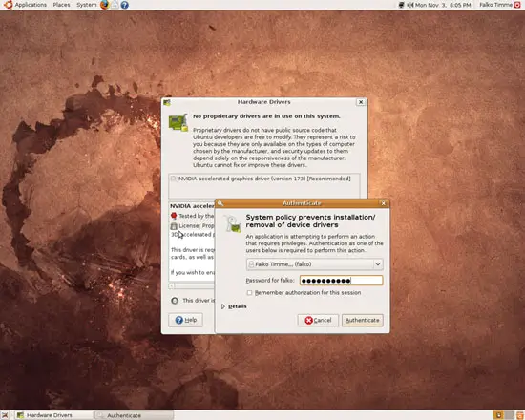The height and width of the screenshot is (420, 525).
Task: Click the volume icon in system tray
Action: (x=410, y=5)
